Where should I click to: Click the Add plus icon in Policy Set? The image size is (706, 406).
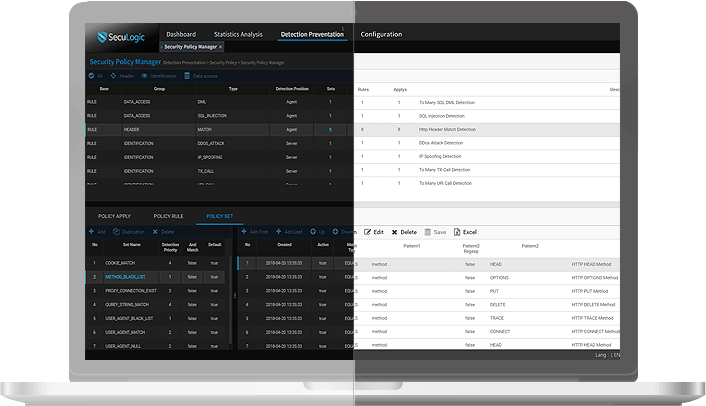tap(89, 231)
